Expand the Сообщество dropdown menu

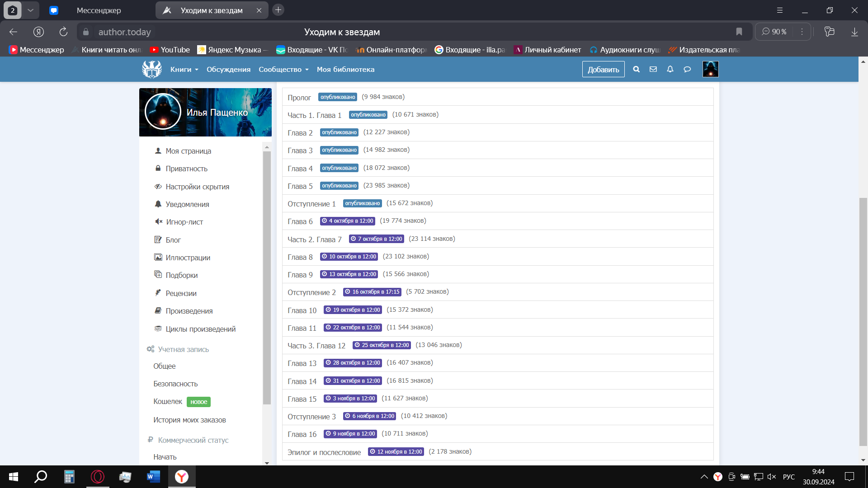click(x=283, y=69)
